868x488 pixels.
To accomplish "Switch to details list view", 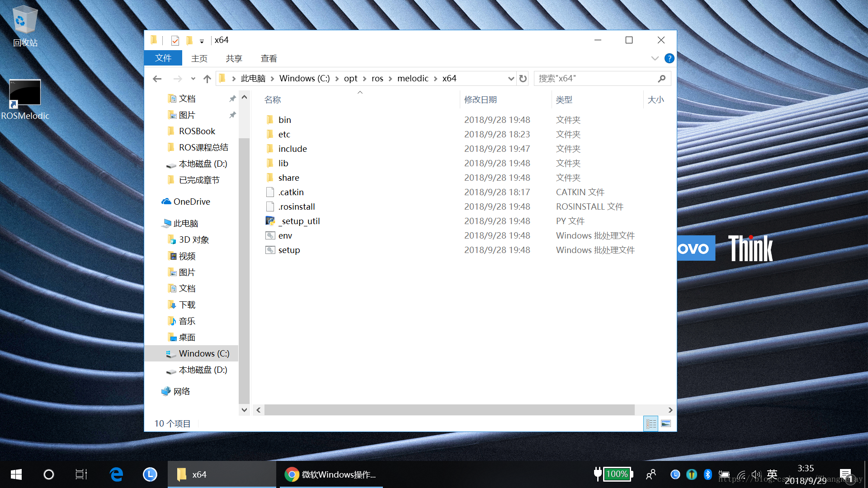I will 651,423.
